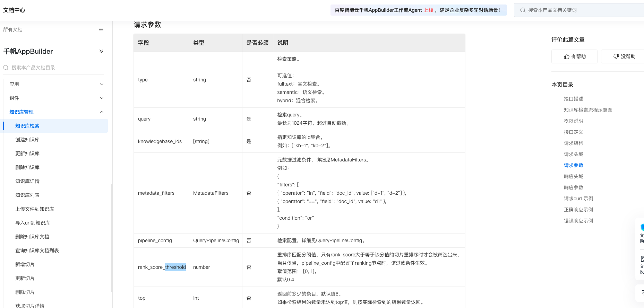Focus the 搜索本产品文档目录 sidebar search field
644x308 pixels.
(54, 68)
